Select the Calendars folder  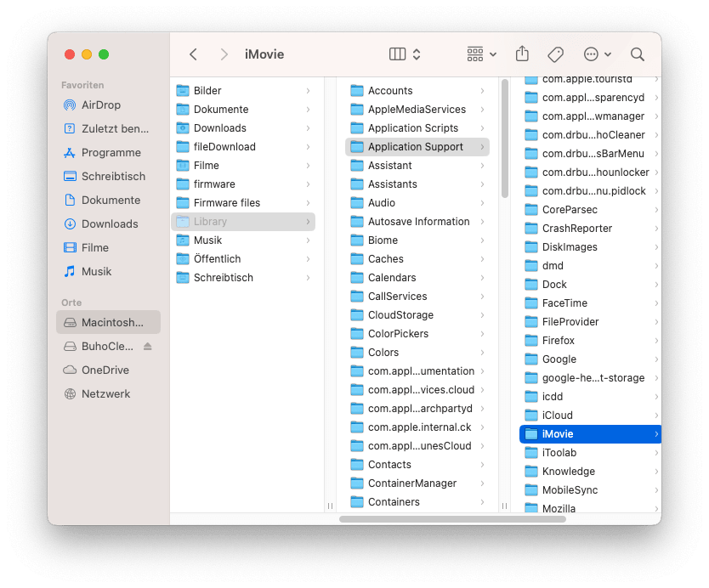point(417,278)
